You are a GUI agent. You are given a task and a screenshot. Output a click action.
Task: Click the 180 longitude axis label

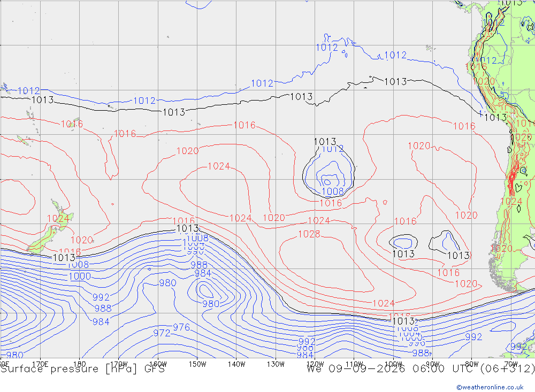[x=80, y=364]
